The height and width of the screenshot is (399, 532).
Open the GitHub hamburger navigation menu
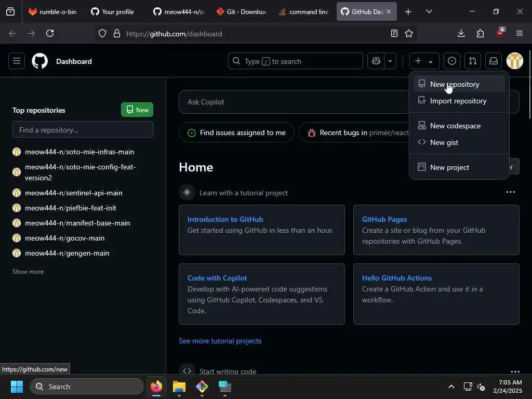(17, 61)
